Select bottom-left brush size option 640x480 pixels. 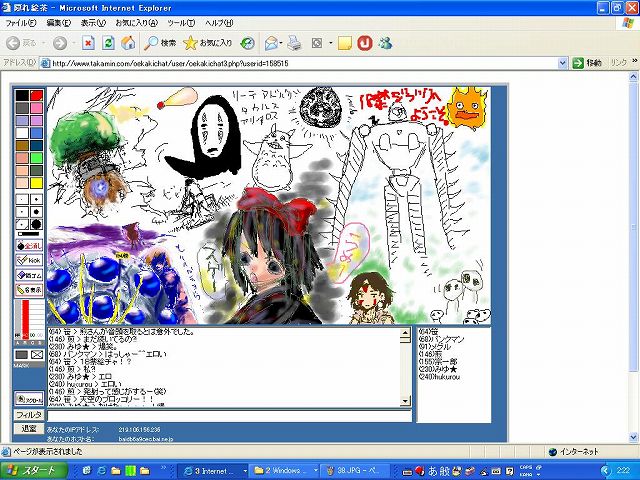(22, 224)
